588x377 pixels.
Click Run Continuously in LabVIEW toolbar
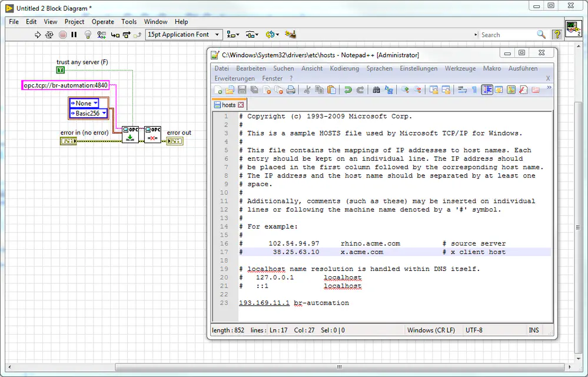coord(51,35)
